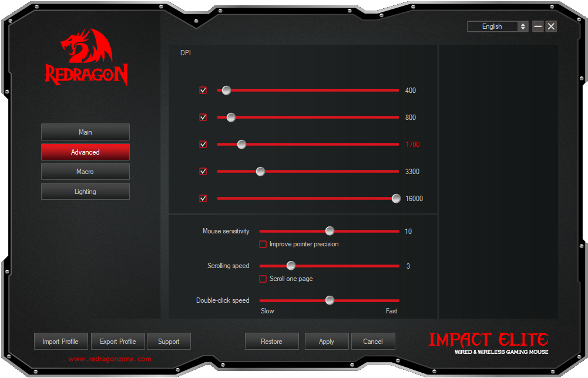
Task: Select the Advanced tab
Action: coord(85,152)
